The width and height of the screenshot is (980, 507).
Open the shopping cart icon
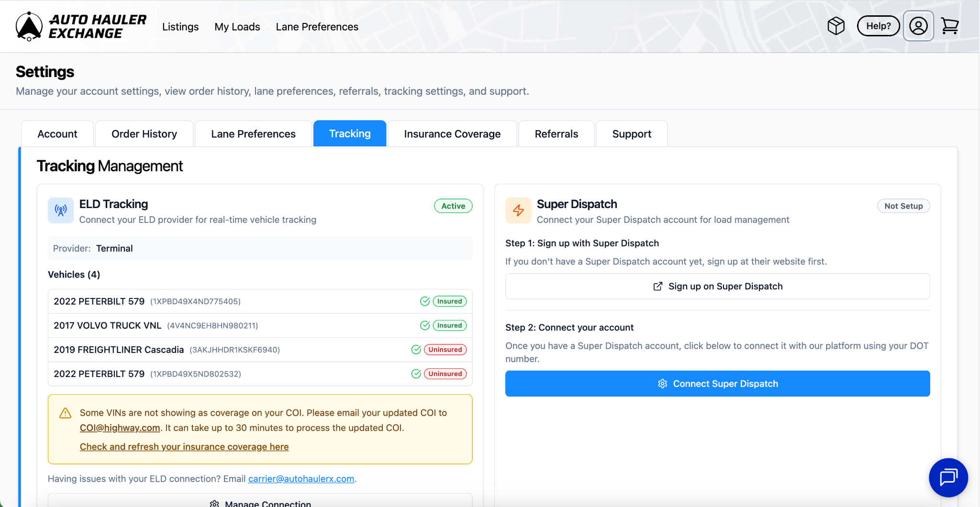(949, 26)
